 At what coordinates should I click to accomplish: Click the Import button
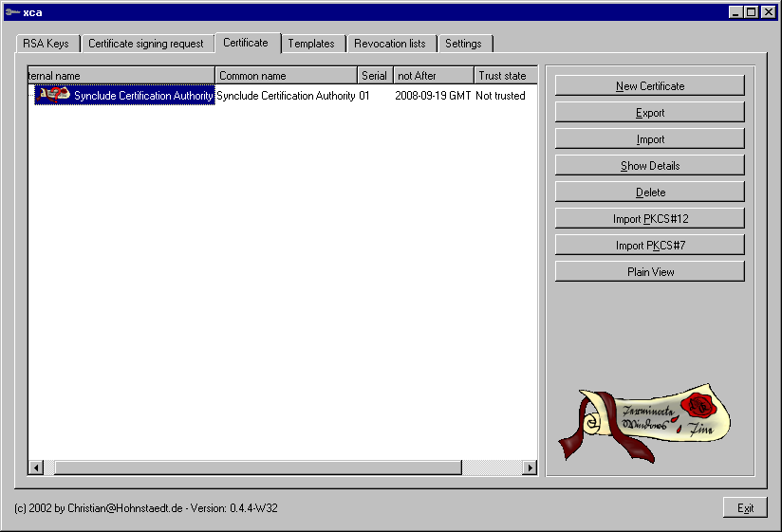tap(649, 139)
